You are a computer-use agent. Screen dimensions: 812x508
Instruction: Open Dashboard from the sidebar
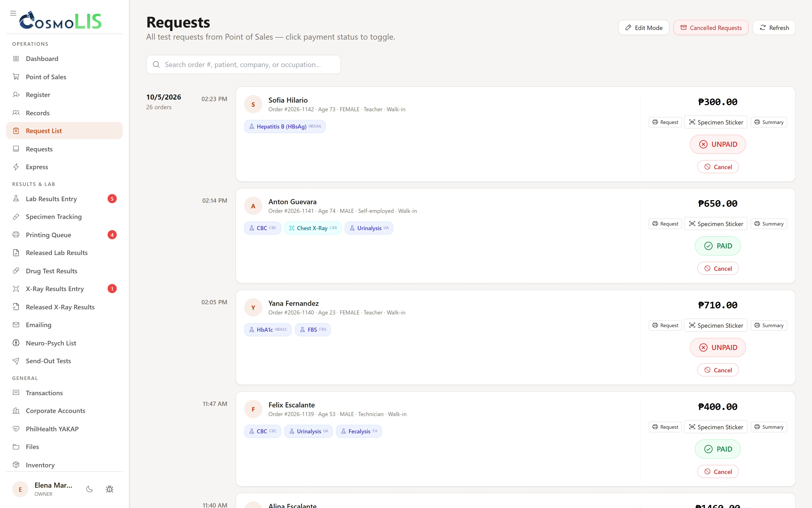tap(64, 59)
